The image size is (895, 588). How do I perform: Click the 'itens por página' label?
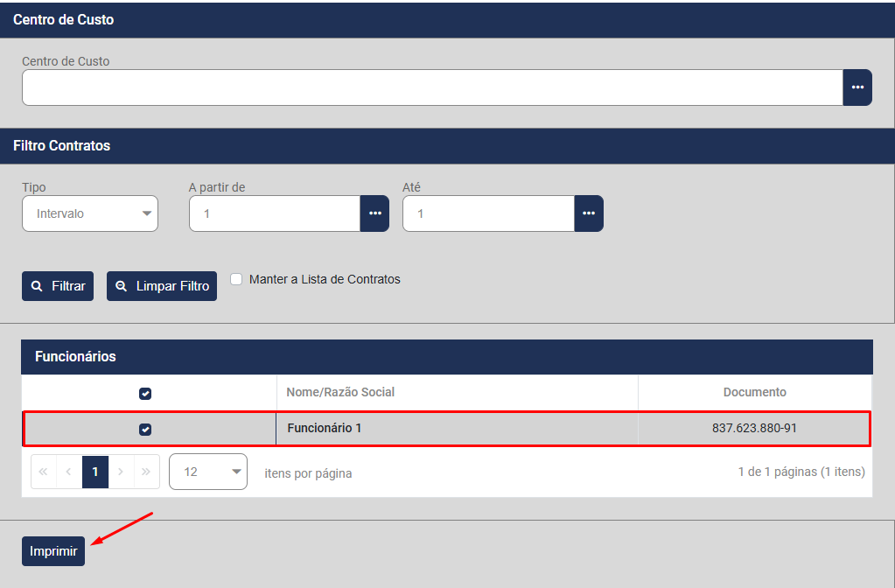tap(308, 473)
